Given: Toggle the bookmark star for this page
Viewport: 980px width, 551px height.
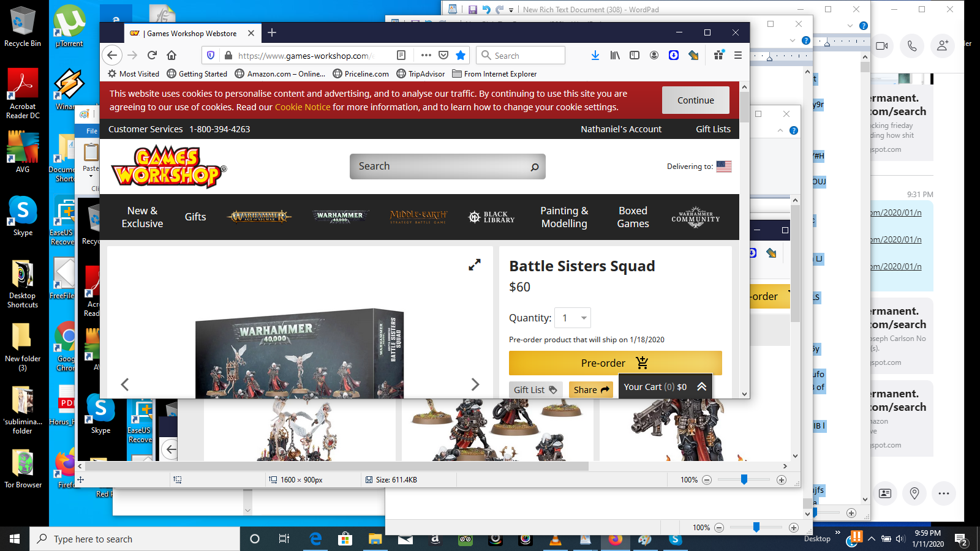Looking at the screenshot, I should 461,55.
